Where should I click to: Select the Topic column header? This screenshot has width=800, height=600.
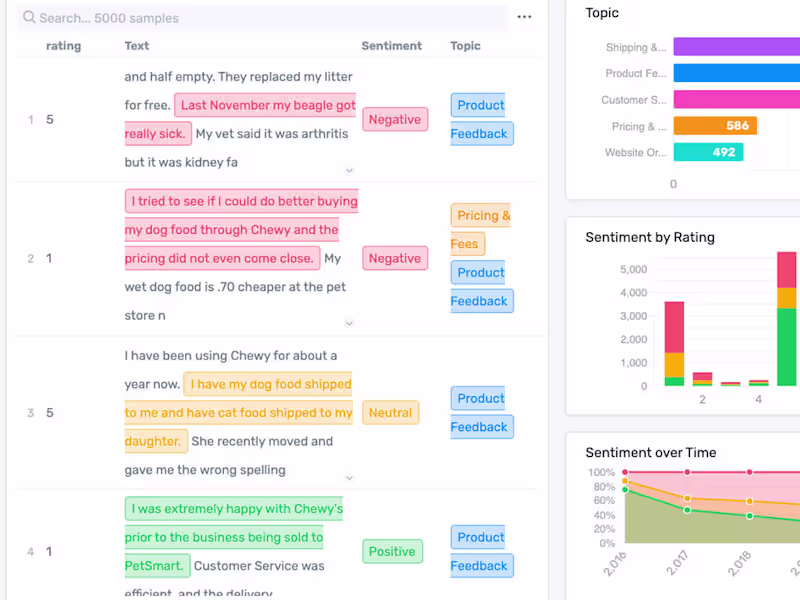coord(465,46)
